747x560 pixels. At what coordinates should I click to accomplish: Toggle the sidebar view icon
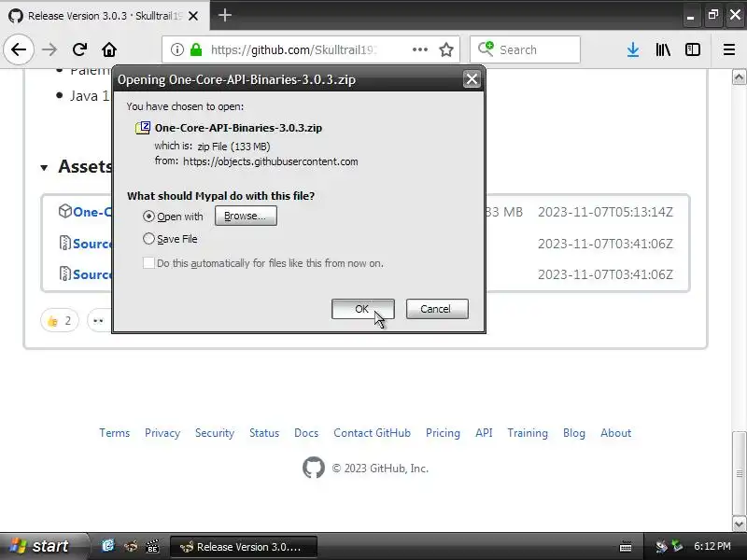click(x=692, y=49)
